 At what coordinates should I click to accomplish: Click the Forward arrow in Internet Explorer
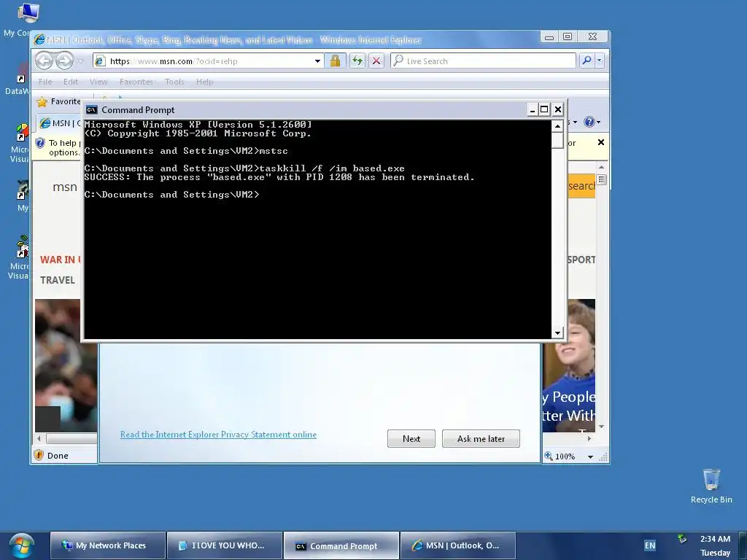pyautogui.click(x=64, y=61)
